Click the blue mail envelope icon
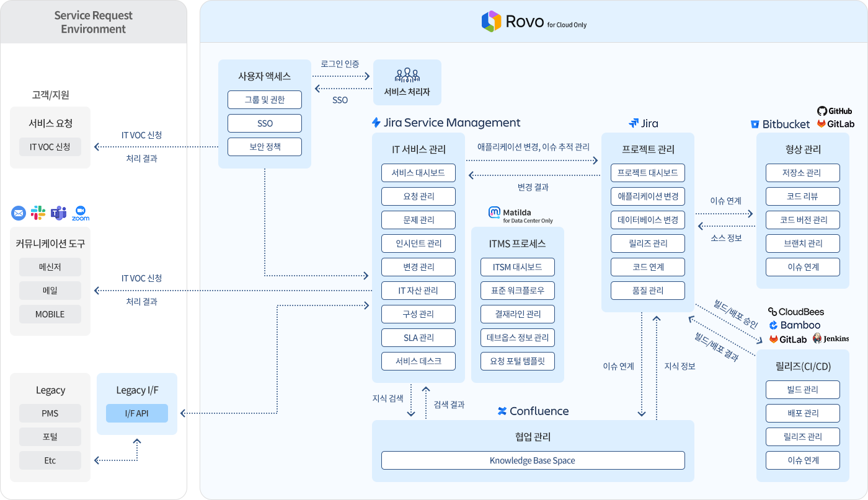This screenshot has width=868, height=500. point(17,213)
